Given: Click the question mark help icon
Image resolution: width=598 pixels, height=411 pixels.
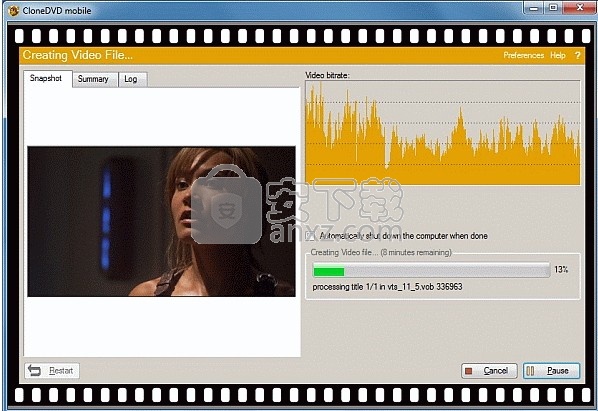Looking at the screenshot, I should tap(577, 55).
